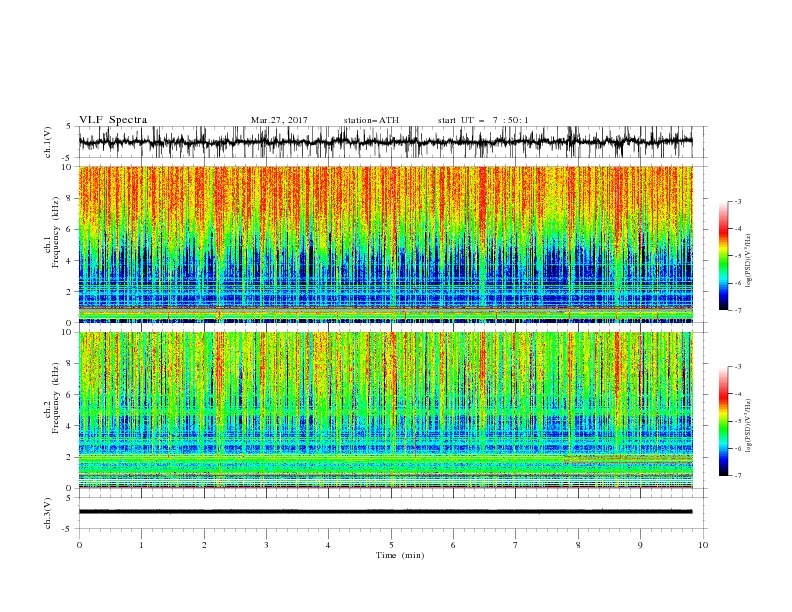Click the "1" tick on the time axis
This screenshot has height=612, width=792.
(141, 545)
